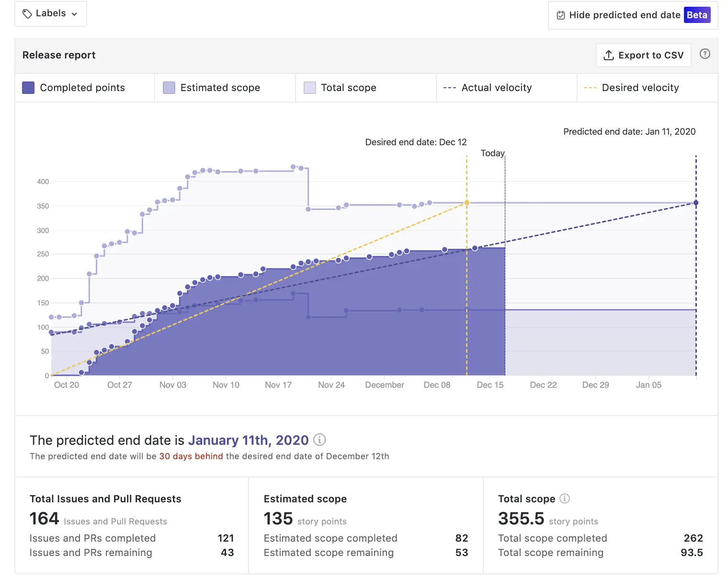Select the 'January 11th, 2020' date text

click(248, 440)
